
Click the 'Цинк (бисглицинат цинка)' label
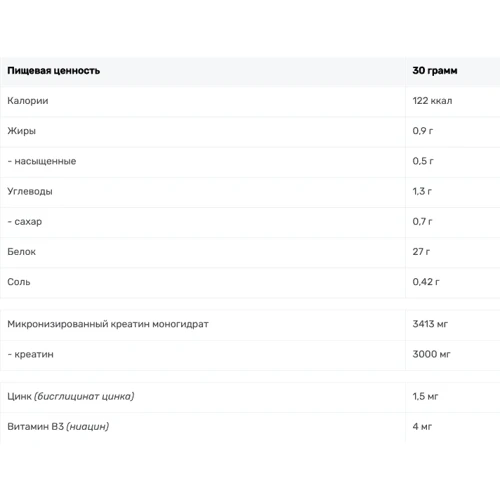pyautogui.click(x=71, y=396)
